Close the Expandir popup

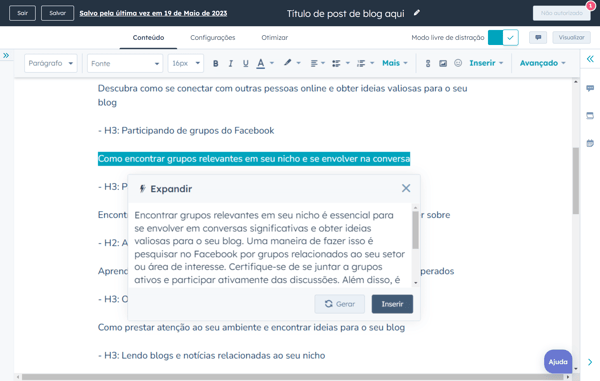tap(406, 188)
